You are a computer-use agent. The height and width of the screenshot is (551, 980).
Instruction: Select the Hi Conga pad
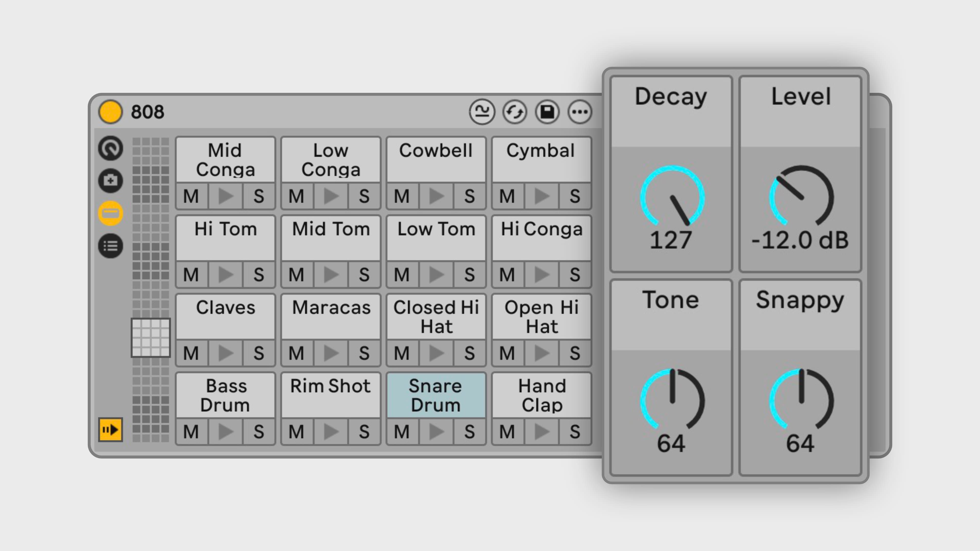tap(541, 239)
